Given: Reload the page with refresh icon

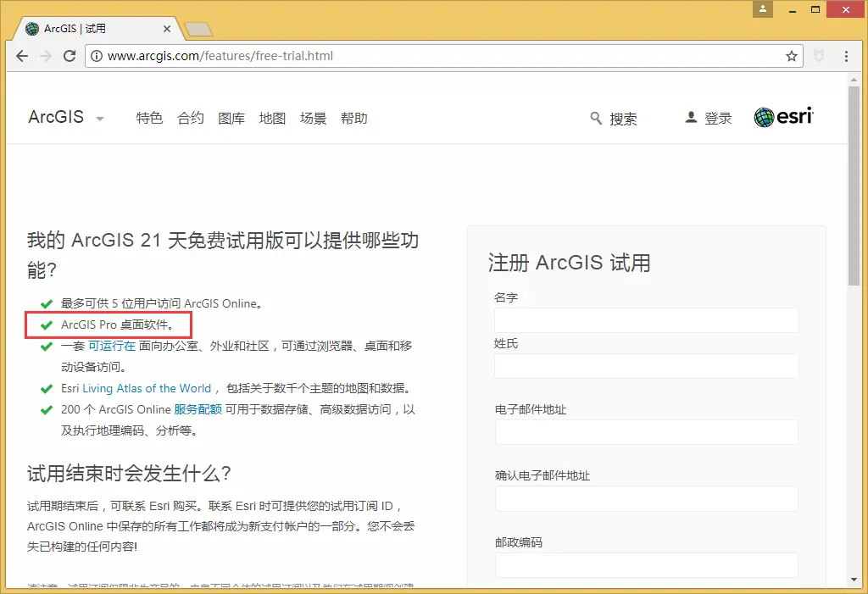Looking at the screenshot, I should pos(70,56).
